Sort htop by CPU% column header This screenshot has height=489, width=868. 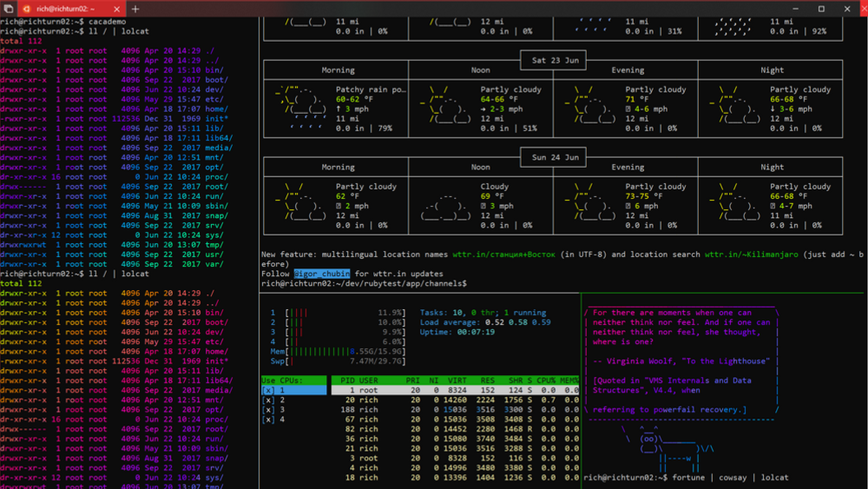546,380
